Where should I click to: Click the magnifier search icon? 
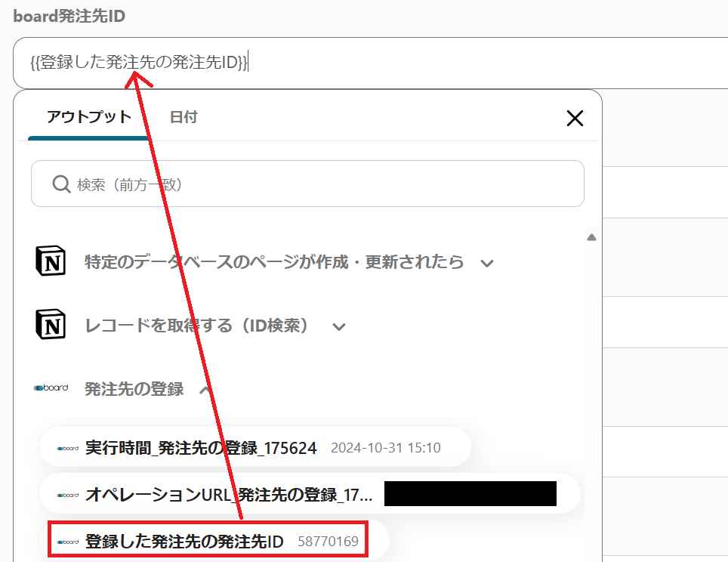(61, 184)
